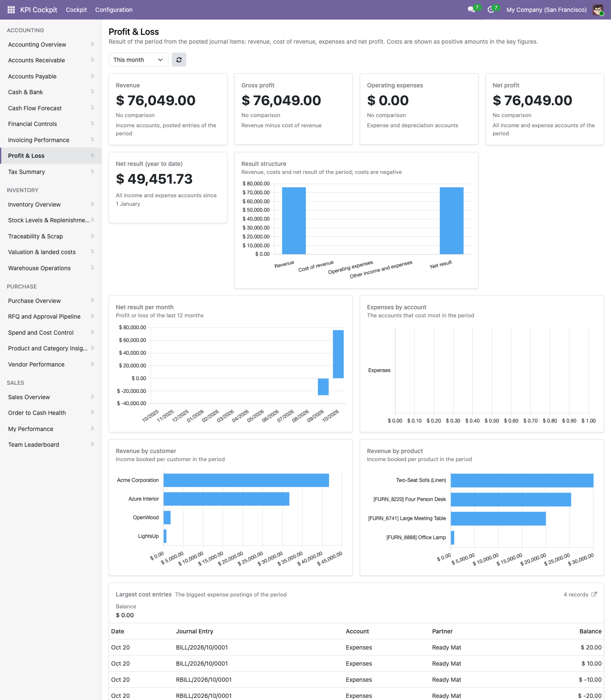Pin the Accounts Receivable dashboard
The image size is (611, 700).
pyautogui.click(x=92, y=60)
